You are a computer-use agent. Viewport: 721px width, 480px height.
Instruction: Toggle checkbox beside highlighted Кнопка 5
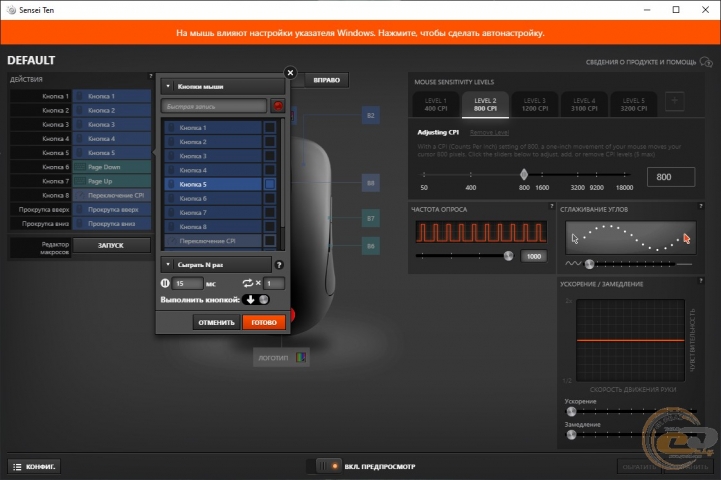(x=270, y=184)
